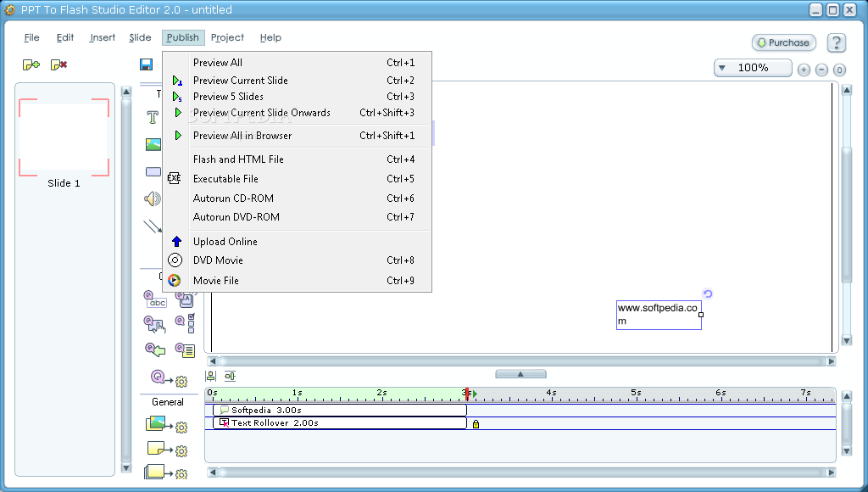Open the Help menu
Image resolution: width=868 pixels, height=492 pixels.
270,37
